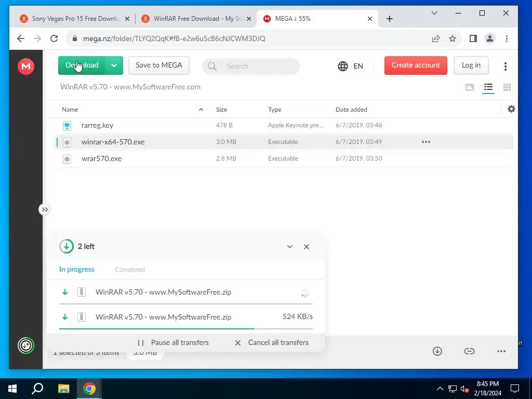This screenshot has height=399, width=532.
Task: Sort files by Date added column
Action: point(351,110)
